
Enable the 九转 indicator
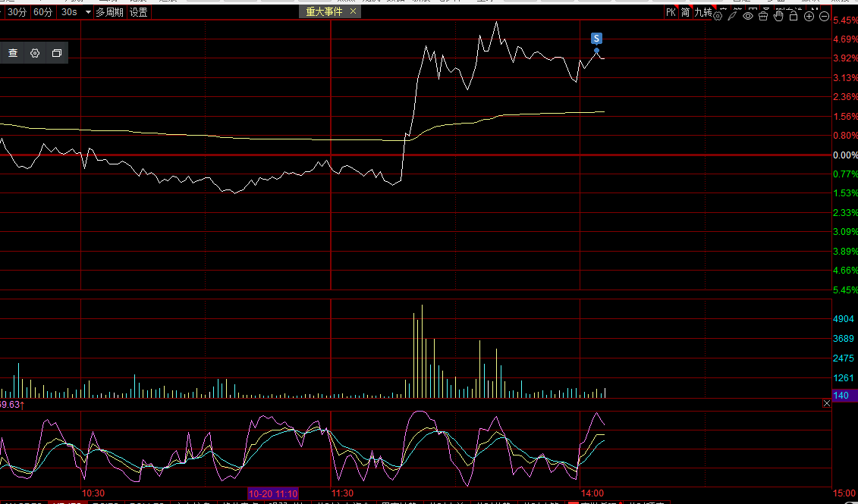pos(702,12)
